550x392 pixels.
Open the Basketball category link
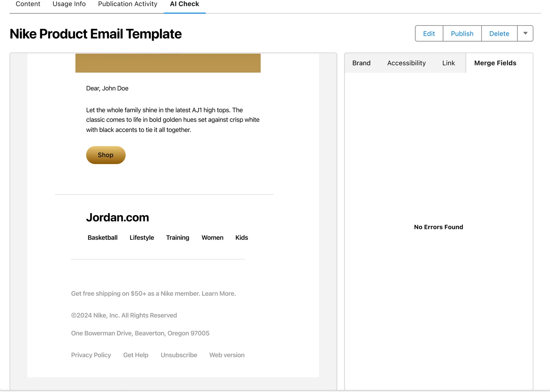click(102, 238)
